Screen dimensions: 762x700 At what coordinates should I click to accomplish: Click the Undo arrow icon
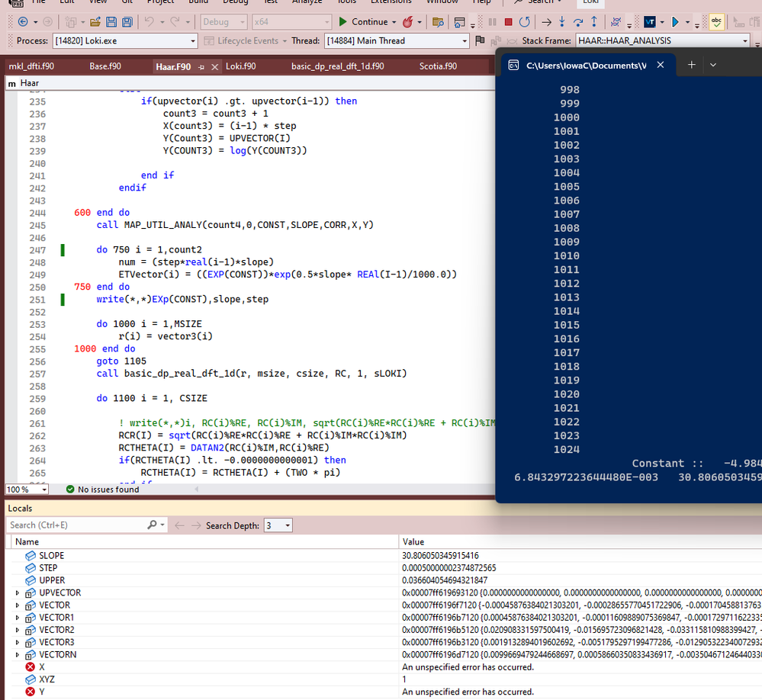(x=150, y=22)
